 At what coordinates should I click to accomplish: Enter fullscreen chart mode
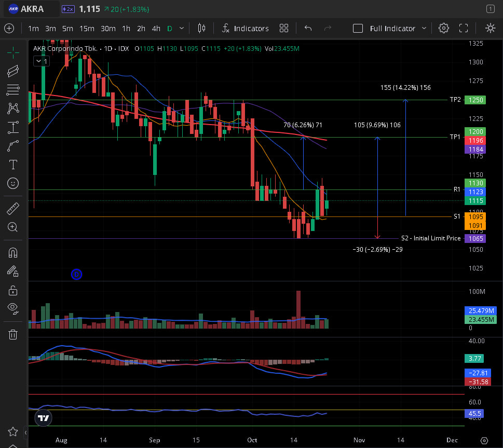point(464,29)
